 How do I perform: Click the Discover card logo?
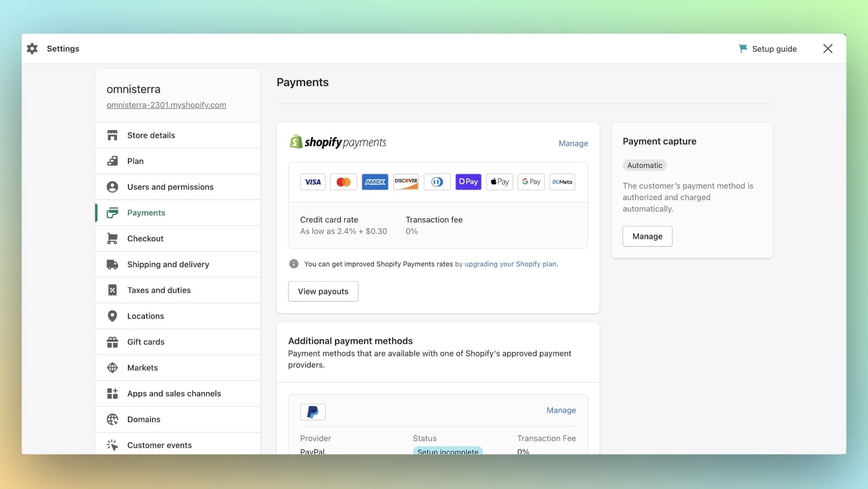[406, 182]
